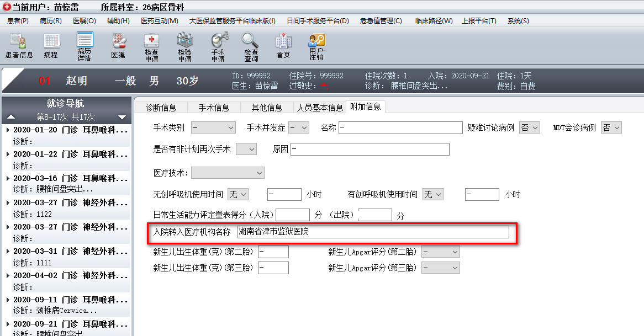Image resolution: width=644 pixels, height=336 pixels.
Task: Select the 2020-03-16 门诊 visit entry
Action: point(66,178)
